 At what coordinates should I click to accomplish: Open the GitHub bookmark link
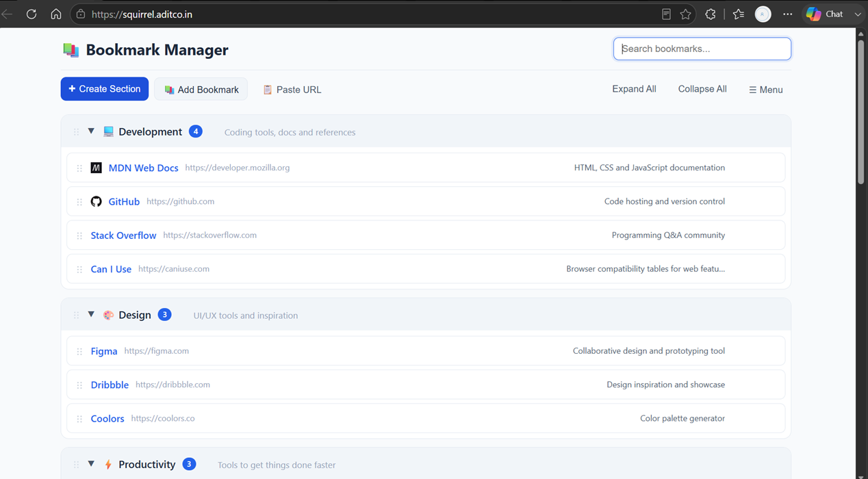pyautogui.click(x=124, y=201)
